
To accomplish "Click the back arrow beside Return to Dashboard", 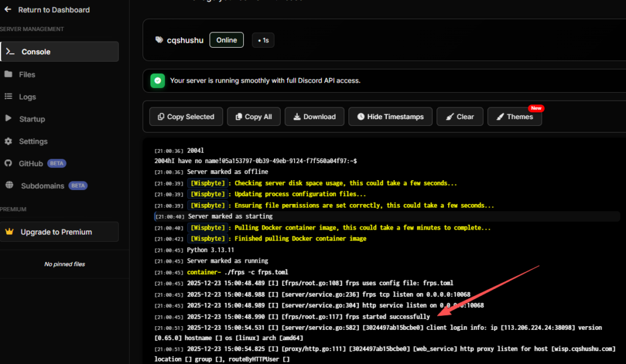I will coord(8,10).
